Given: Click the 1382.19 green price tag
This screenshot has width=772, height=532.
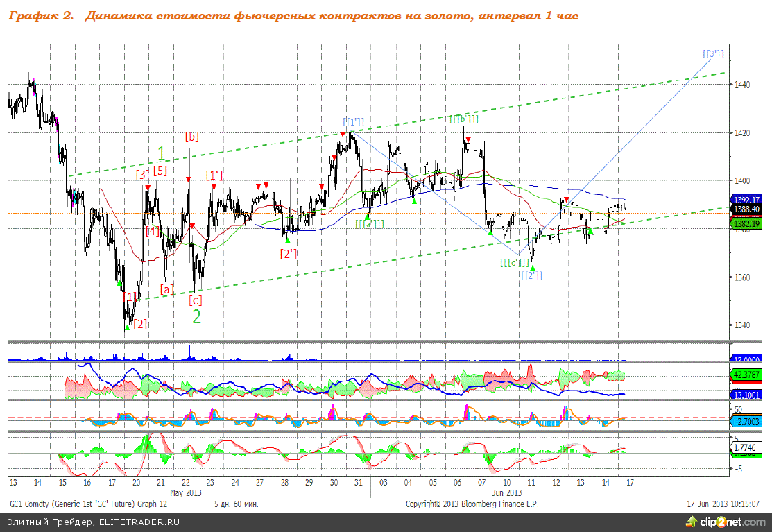Looking at the screenshot, I should [746, 223].
